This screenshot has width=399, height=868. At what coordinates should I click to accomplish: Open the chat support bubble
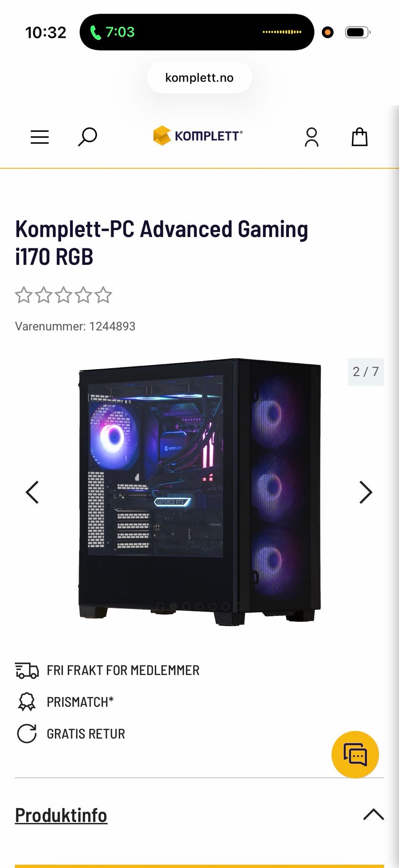[355, 754]
